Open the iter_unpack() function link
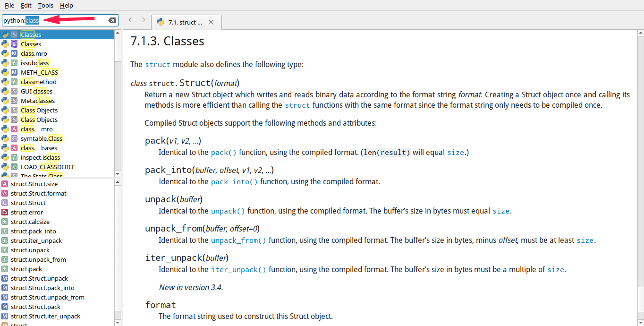 pos(238,269)
